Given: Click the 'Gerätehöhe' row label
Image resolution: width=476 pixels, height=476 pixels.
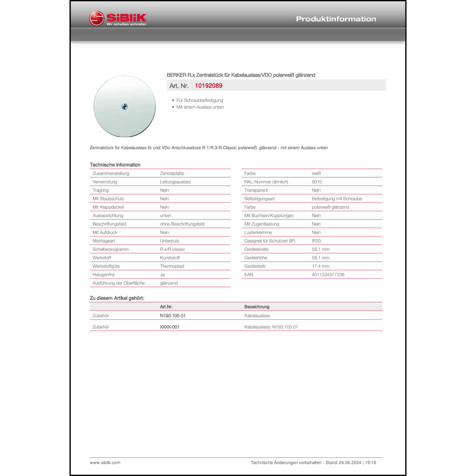Looking at the screenshot, I should coord(256,258).
